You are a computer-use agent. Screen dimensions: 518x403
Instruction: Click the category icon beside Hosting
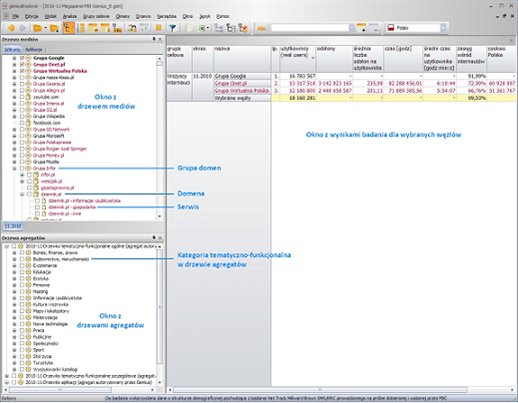pos(29,292)
